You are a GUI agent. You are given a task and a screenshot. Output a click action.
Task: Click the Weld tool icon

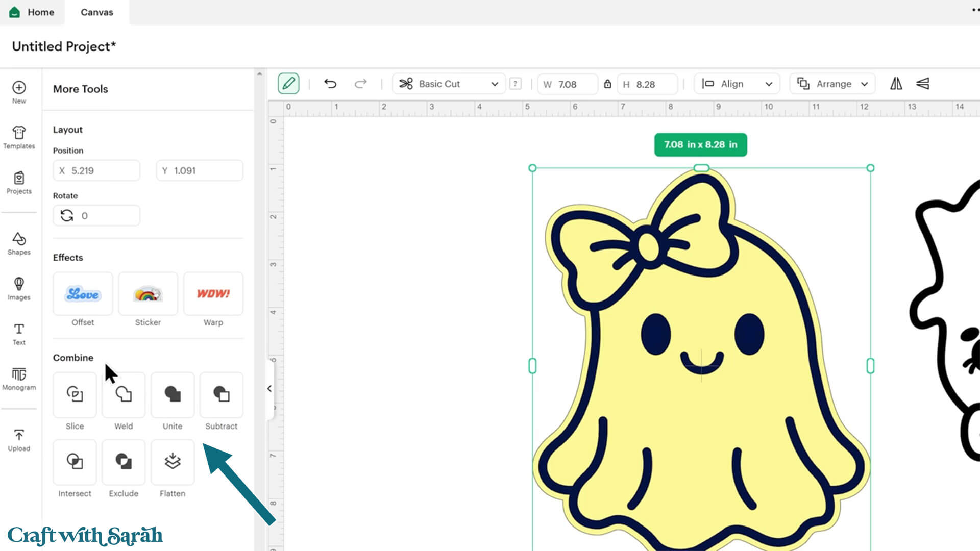(x=124, y=394)
